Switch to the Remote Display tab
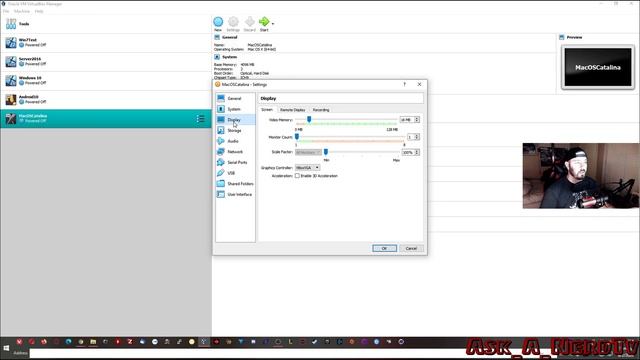The height and width of the screenshot is (360, 640). 293,110
